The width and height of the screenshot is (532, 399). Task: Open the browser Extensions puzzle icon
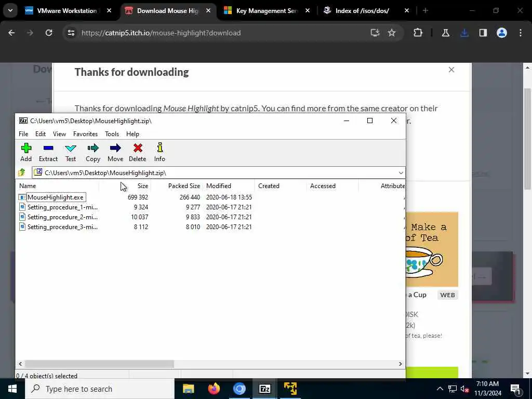pyautogui.click(x=418, y=33)
